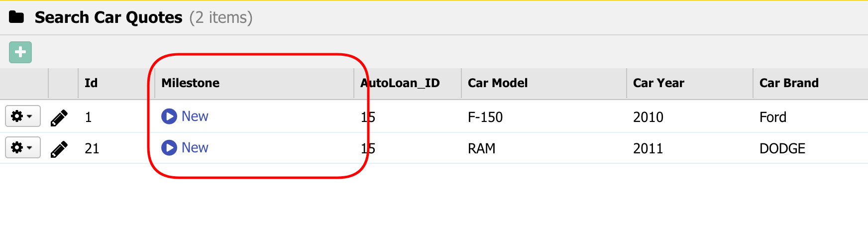This screenshot has height=232, width=868.
Task: Edit the F-150 quote with pencil icon
Action: pyautogui.click(x=59, y=117)
